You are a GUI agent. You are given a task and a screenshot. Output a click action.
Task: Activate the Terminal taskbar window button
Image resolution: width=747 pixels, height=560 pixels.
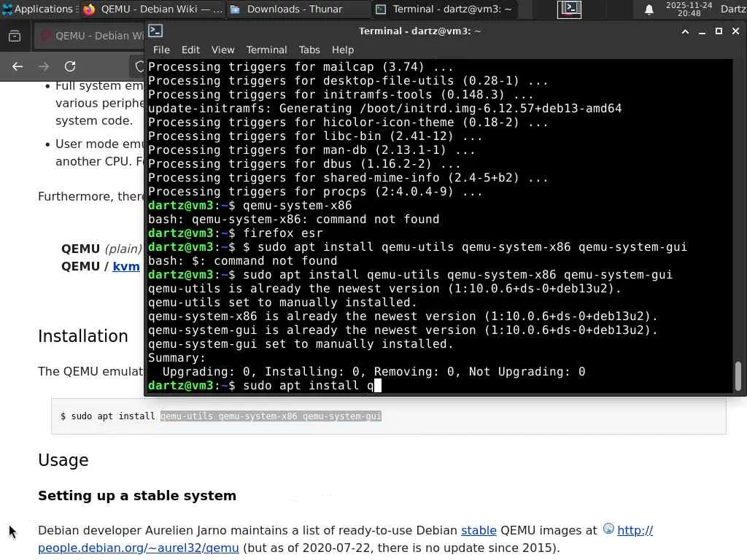443,9
